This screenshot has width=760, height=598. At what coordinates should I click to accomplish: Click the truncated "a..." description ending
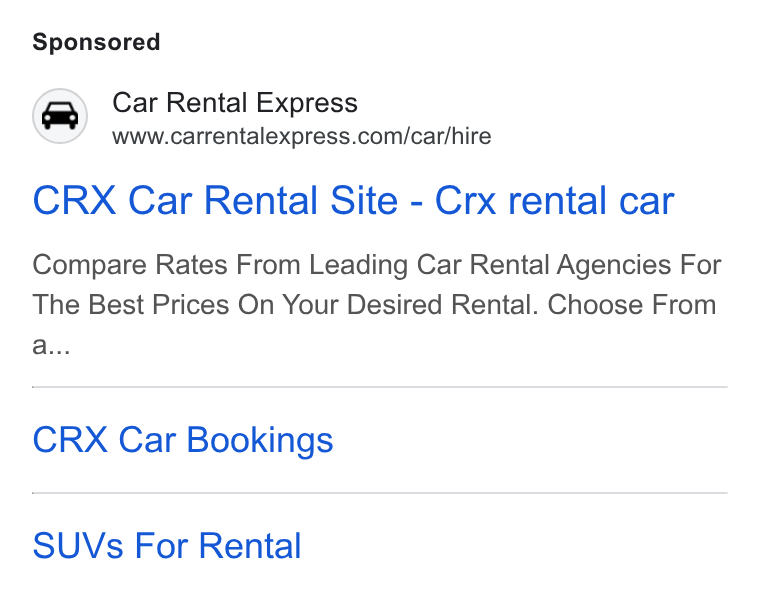point(51,346)
